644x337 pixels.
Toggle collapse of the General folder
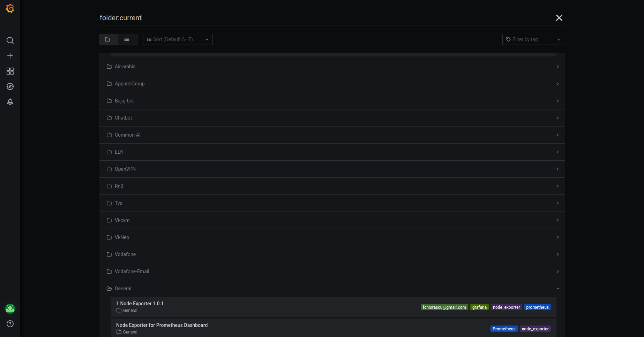tap(557, 289)
